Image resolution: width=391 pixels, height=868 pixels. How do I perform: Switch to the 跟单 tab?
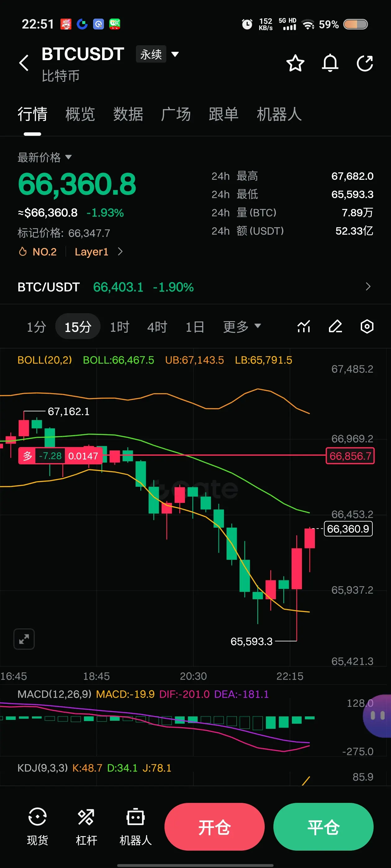[x=224, y=114]
